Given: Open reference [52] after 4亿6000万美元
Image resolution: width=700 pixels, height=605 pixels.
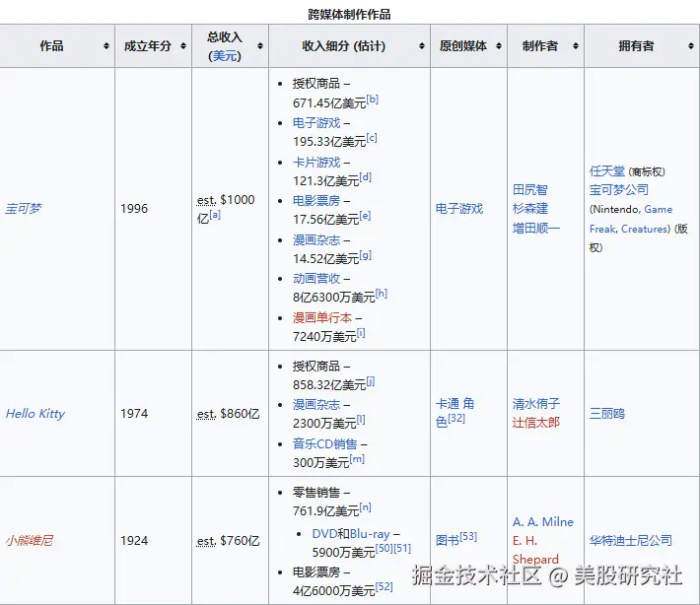Looking at the screenshot, I should coord(385,587).
